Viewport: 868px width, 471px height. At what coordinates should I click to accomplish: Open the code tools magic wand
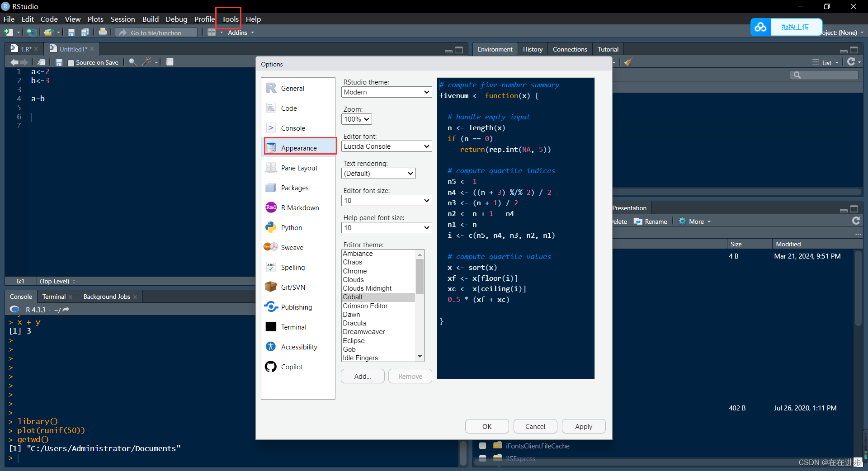click(x=147, y=62)
